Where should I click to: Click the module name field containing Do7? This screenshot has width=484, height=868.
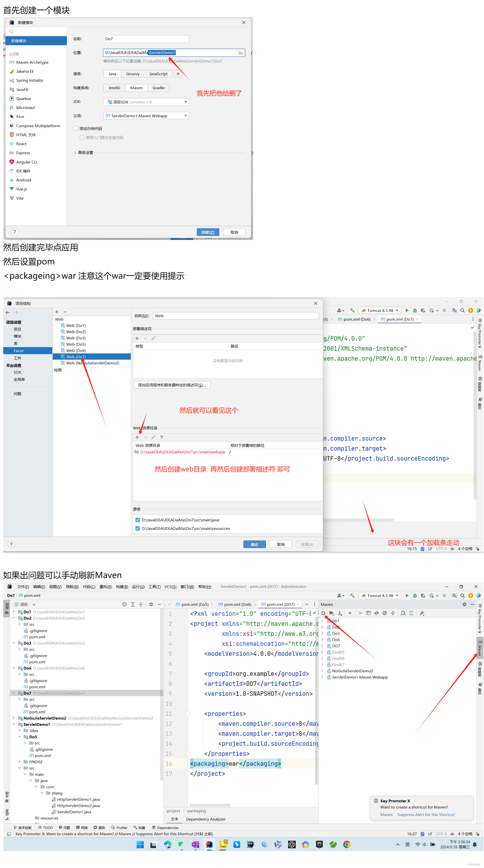click(146, 39)
